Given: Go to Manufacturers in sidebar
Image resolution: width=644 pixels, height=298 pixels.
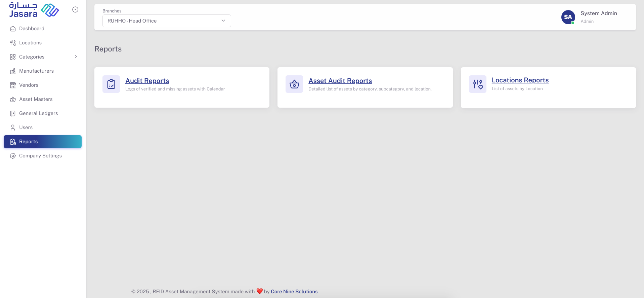Looking at the screenshot, I should (36, 71).
